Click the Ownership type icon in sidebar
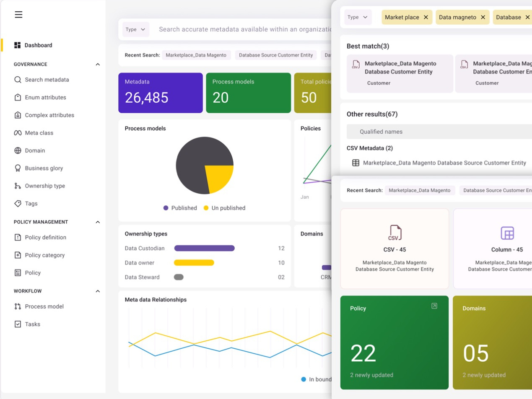This screenshot has height=399, width=532. (x=18, y=186)
